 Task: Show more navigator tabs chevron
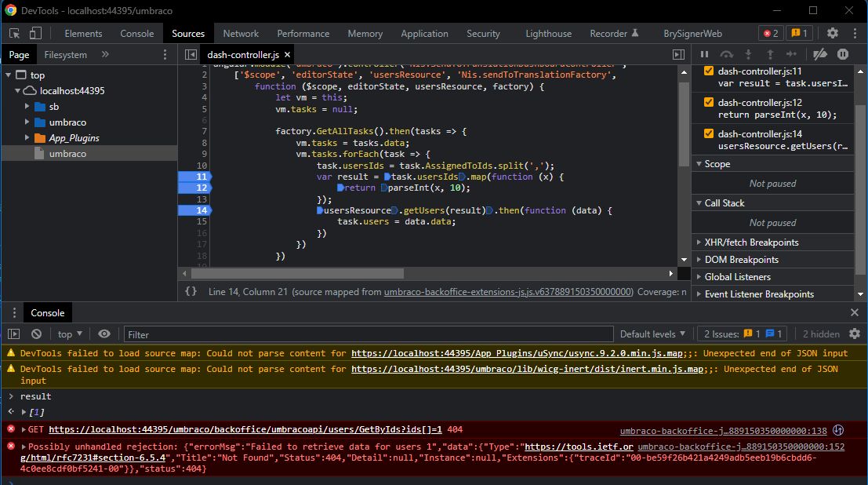click(105, 54)
